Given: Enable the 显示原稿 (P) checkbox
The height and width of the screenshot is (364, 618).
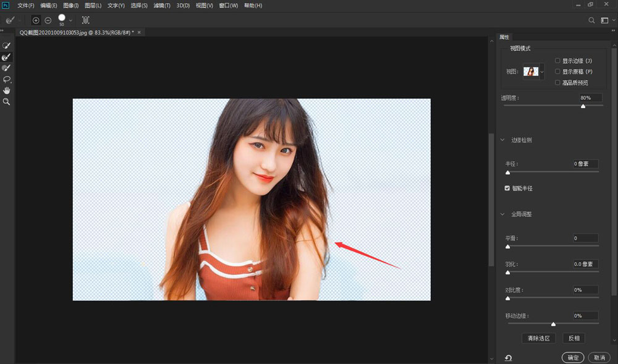Looking at the screenshot, I should [x=557, y=72].
